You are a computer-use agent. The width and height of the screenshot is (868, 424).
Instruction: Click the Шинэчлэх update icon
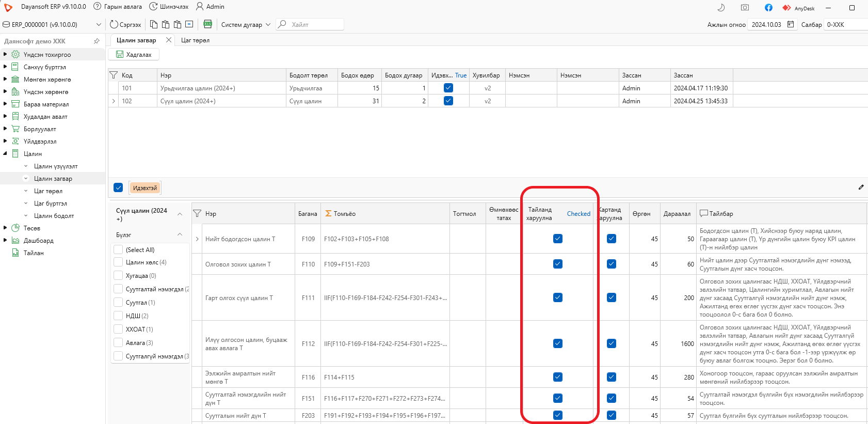click(x=153, y=7)
